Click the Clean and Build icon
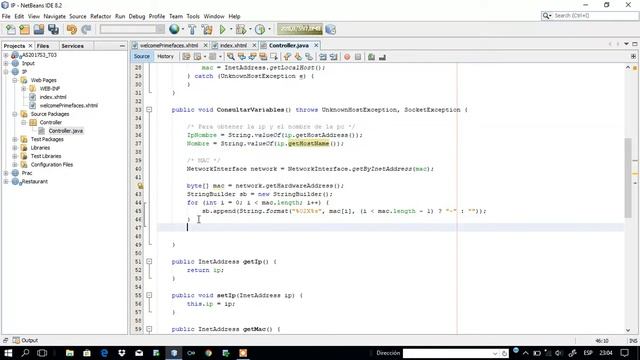The width and height of the screenshot is (640, 360). pyautogui.click(x=207, y=29)
